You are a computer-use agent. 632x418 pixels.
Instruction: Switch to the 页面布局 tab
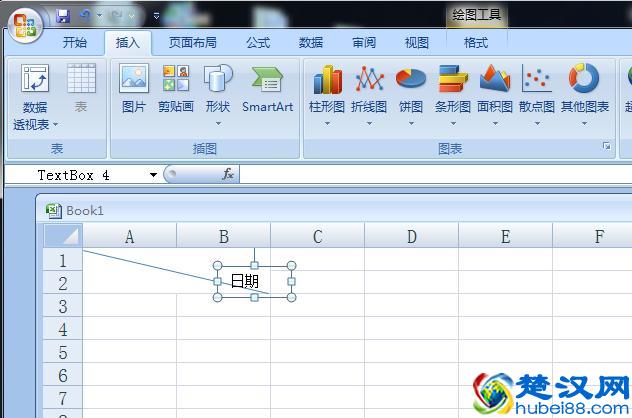[193, 42]
